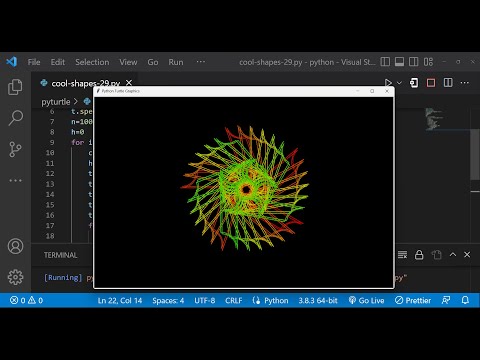This screenshot has width=480, height=360.
Task: Start Go Live server
Action: tap(366, 300)
